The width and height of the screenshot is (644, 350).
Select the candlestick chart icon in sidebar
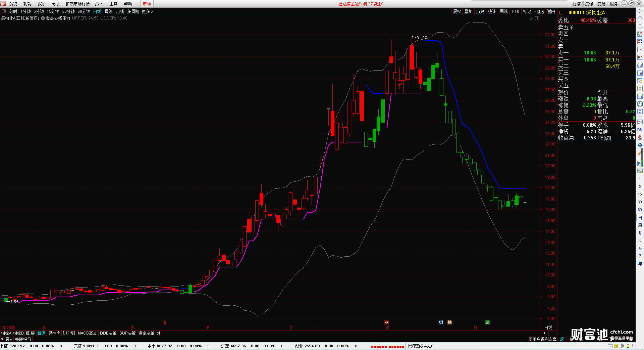640,57
